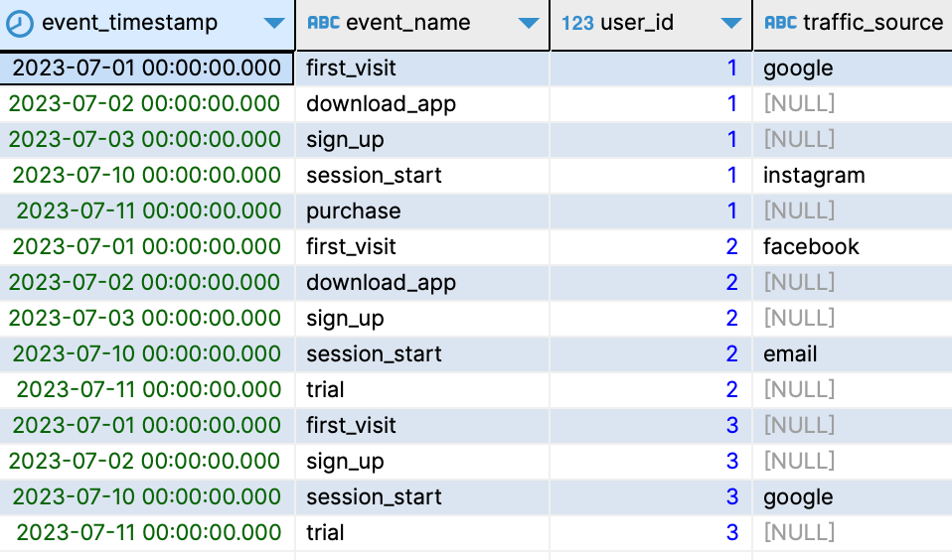The height and width of the screenshot is (560, 952).
Task: Open the user_id column filter dropdown
Action: [731, 24]
